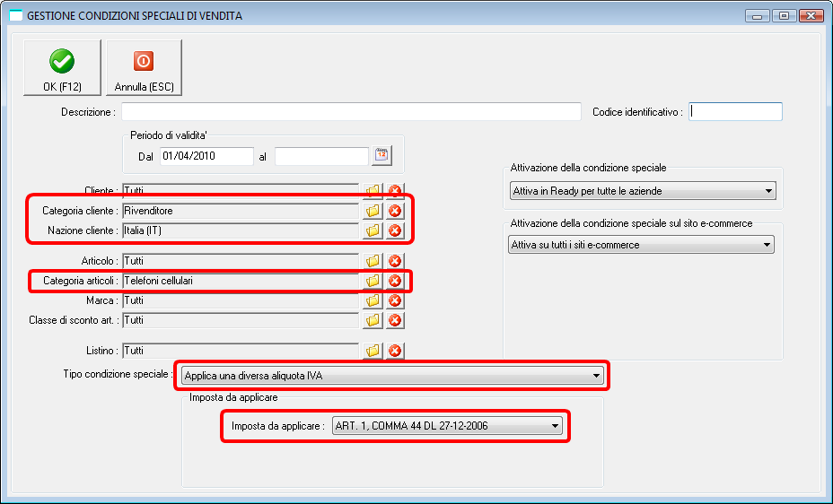The image size is (833, 504).
Task: Open Attivazione della condizione speciale dropdown
Action: coord(643,191)
